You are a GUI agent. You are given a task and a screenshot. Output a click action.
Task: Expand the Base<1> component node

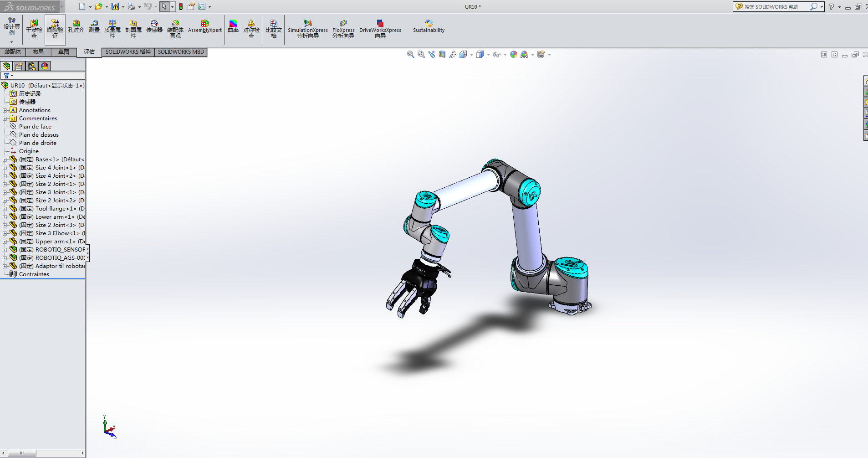point(5,160)
